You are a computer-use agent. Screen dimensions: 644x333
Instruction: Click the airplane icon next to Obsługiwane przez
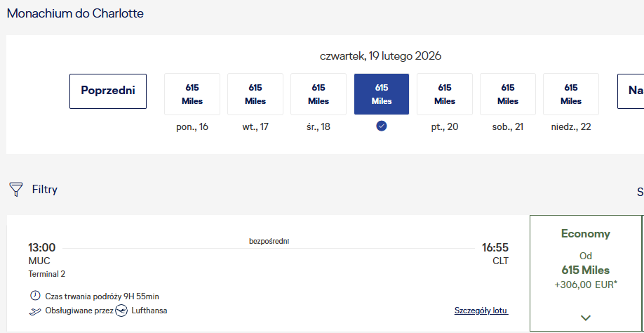point(35,311)
